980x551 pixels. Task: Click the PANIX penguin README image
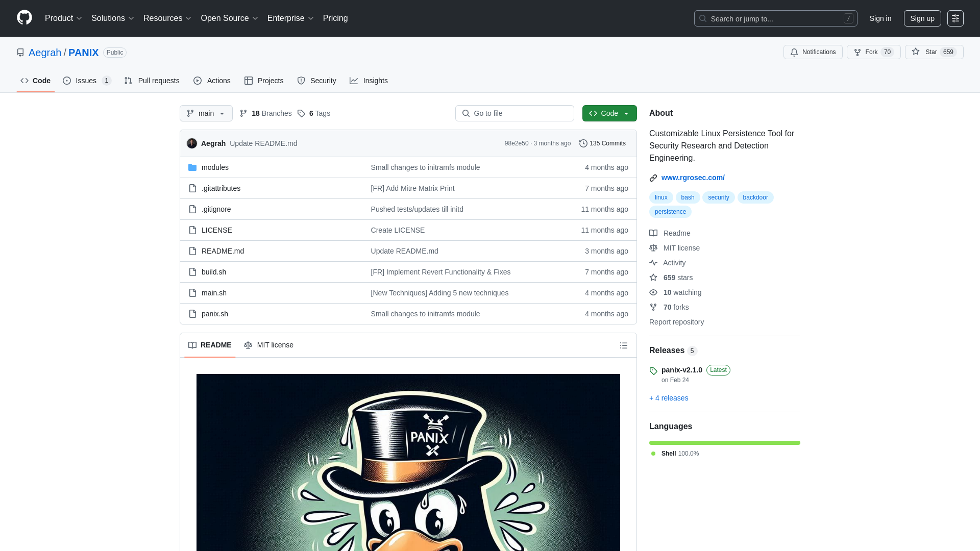408,462
